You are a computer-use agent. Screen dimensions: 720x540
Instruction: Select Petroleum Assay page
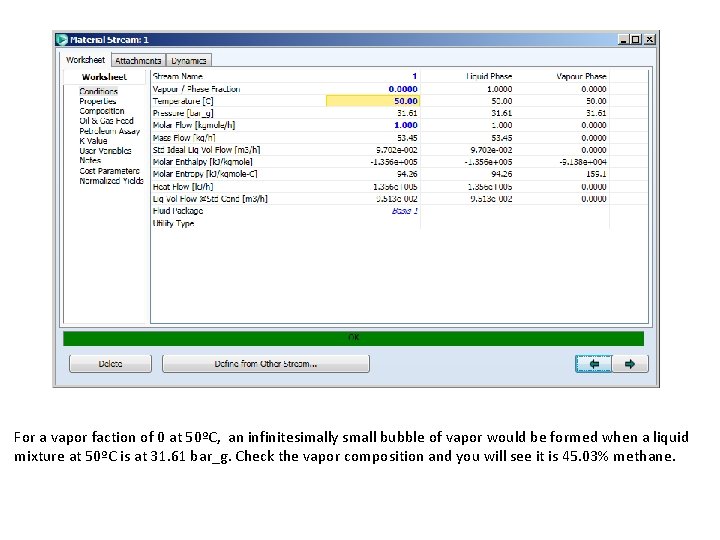coord(109,131)
